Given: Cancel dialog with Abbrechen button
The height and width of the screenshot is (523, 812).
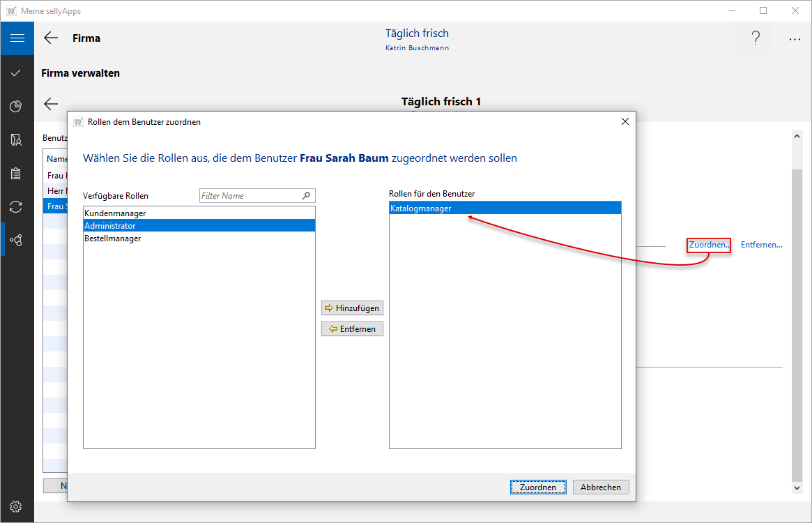Looking at the screenshot, I should click(x=600, y=487).
